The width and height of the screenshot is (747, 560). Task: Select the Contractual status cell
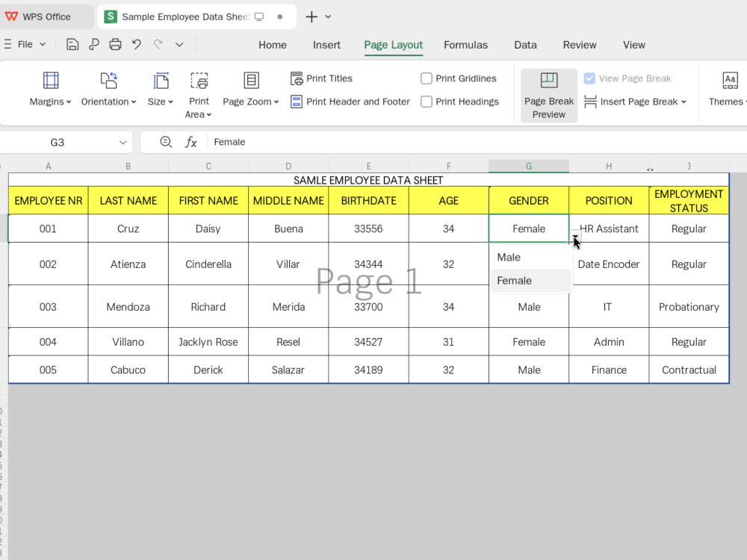(689, 370)
